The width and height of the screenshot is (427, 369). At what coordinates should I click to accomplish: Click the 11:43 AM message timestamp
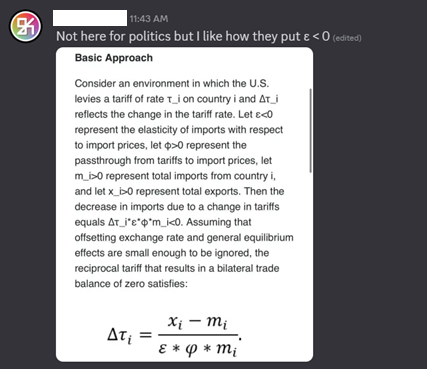click(149, 19)
